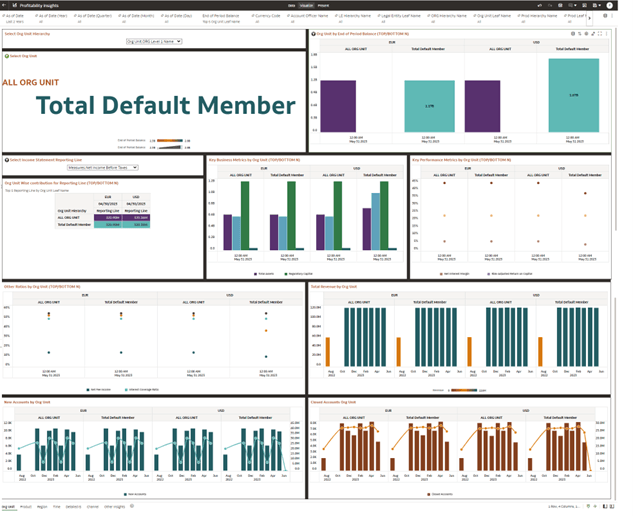This screenshot has height=516, width=633.
Task: Click the rows and columns status text
Action: click(565, 506)
